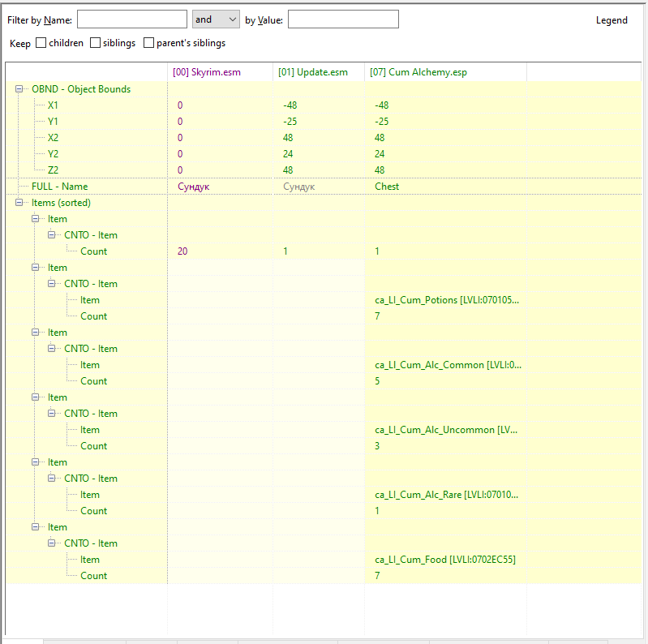Enable the Keep children checkbox
This screenshot has height=644, width=648.
point(41,43)
